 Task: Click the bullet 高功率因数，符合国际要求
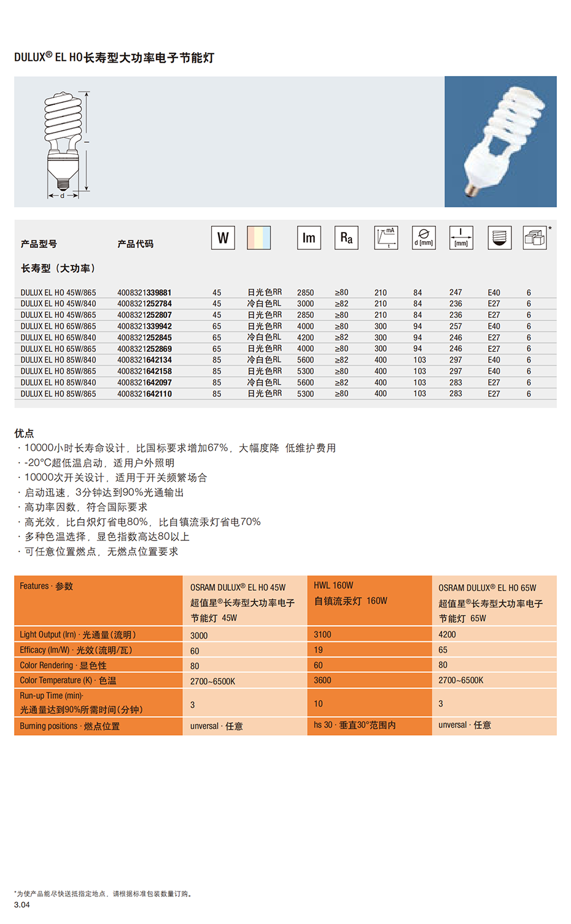(x=82, y=507)
